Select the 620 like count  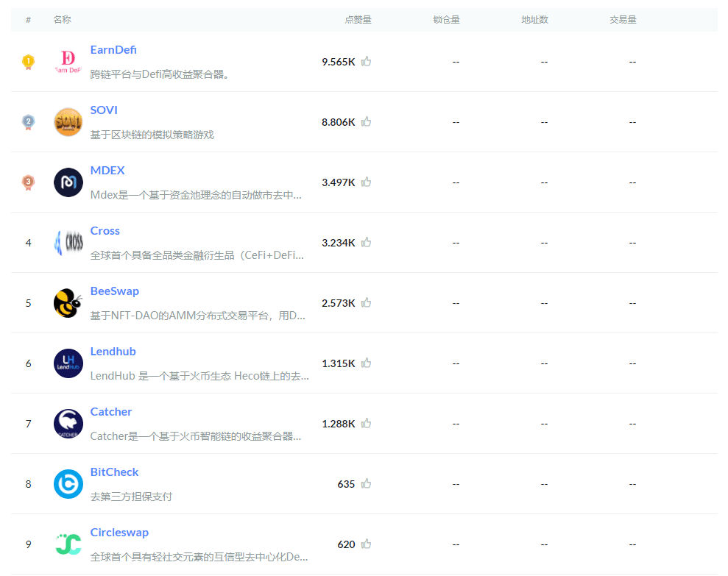pos(347,544)
